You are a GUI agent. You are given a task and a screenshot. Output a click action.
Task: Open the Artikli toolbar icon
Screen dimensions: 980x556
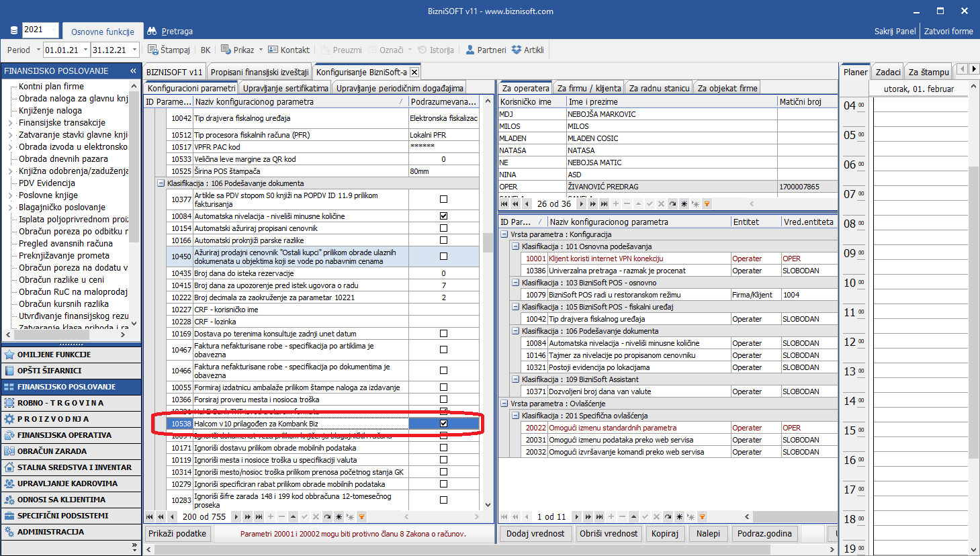[517, 50]
